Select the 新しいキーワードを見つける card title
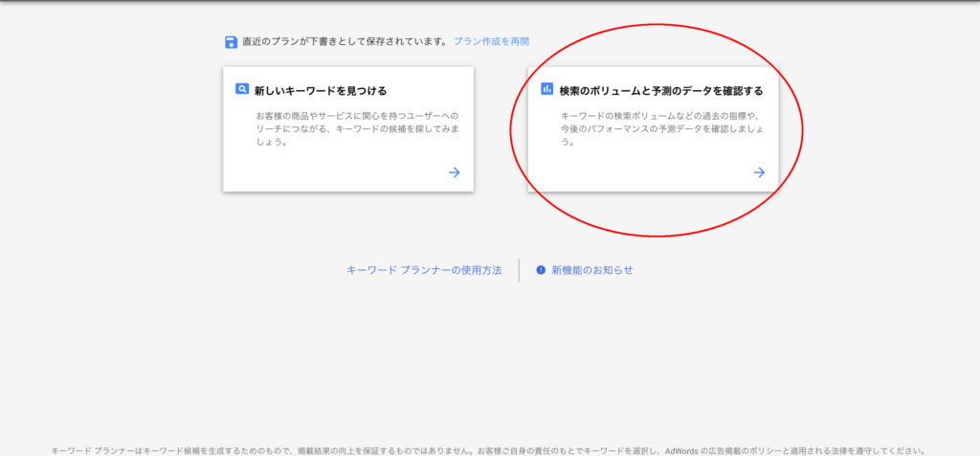This screenshot has width=980, height=456. (x=321, y=91)
